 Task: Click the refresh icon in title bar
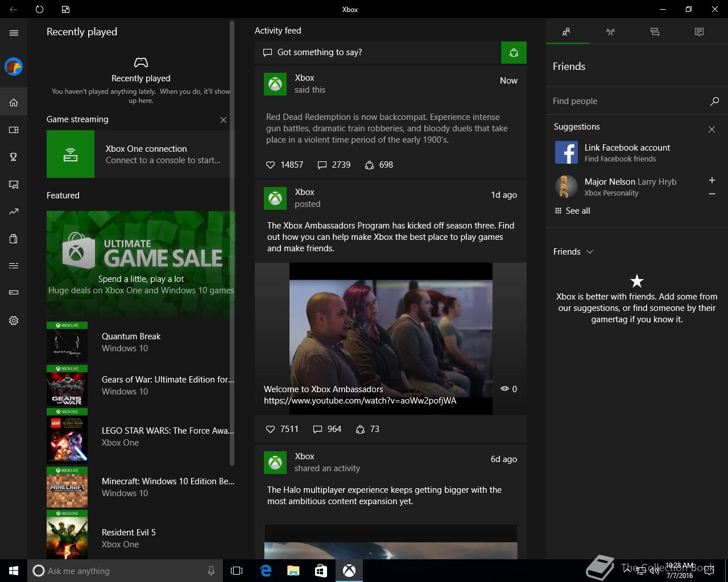click(x=39, y=9)
